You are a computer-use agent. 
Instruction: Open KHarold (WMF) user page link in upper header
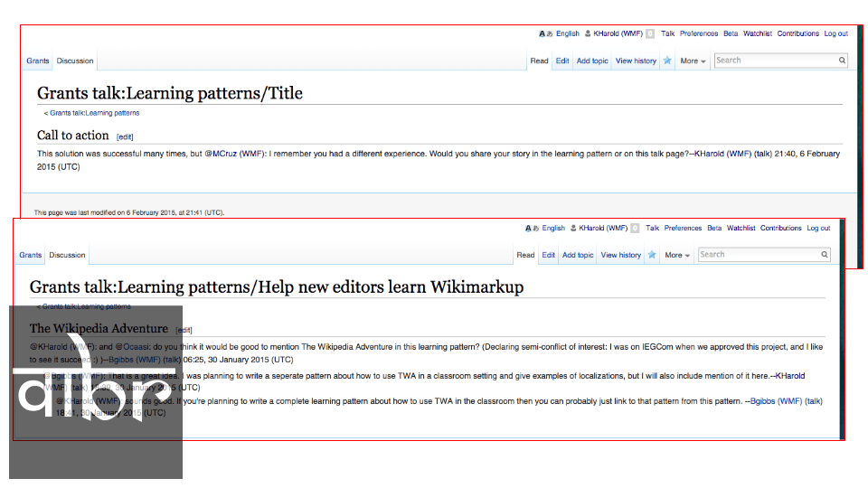tap(618, 33)
